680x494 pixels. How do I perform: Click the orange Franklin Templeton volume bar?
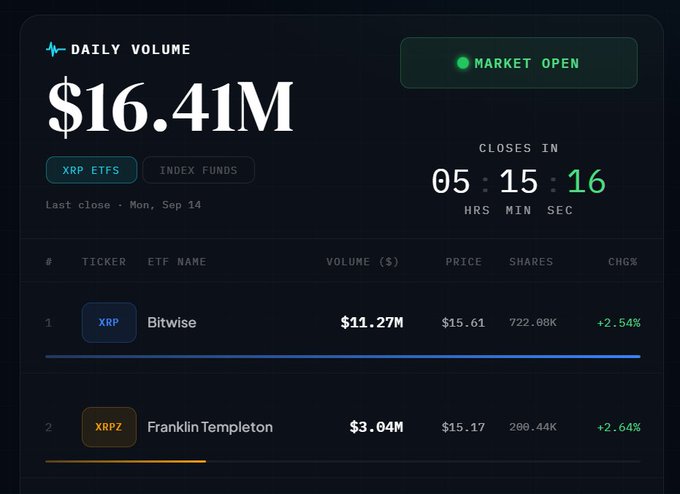(x=126, y=461)
